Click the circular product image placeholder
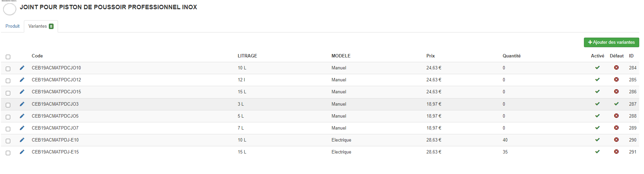Viewport: 644px width, 174px height. pyautogui.click(x=10, y=9)
